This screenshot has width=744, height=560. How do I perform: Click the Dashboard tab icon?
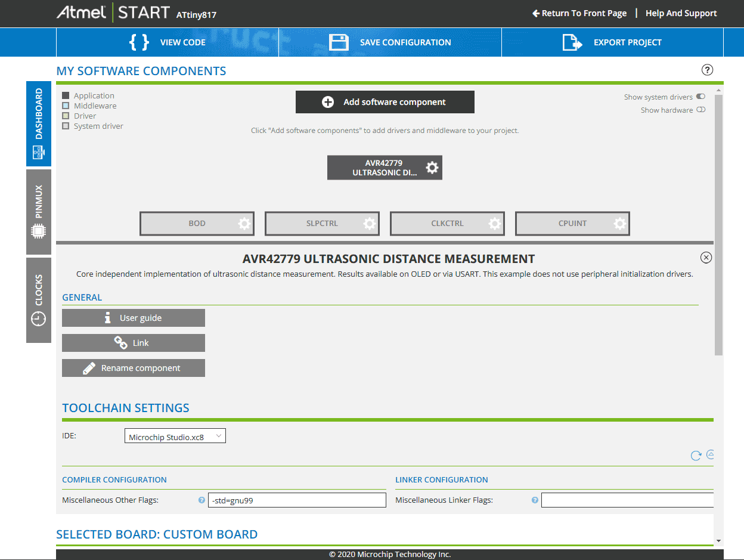(39, 153)
